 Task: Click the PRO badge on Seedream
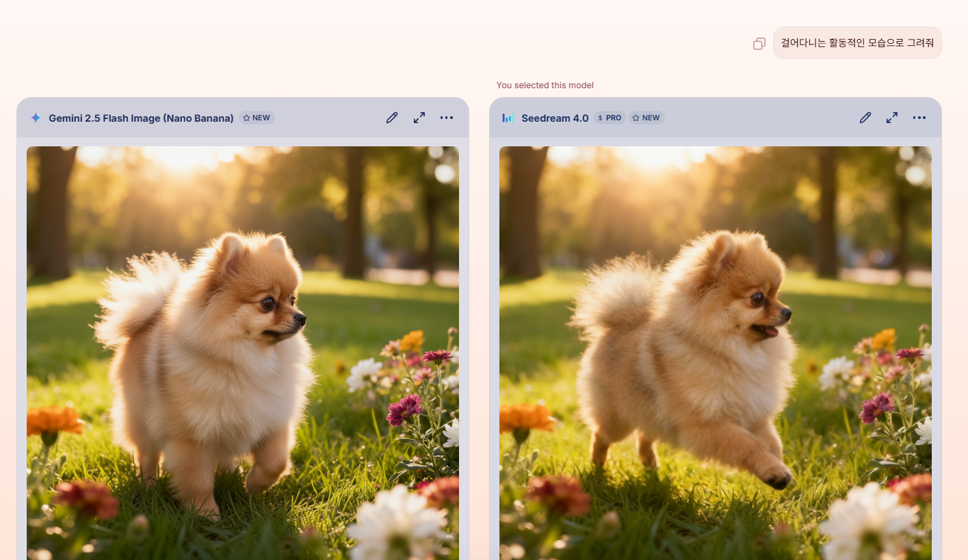tap(610, 118)
